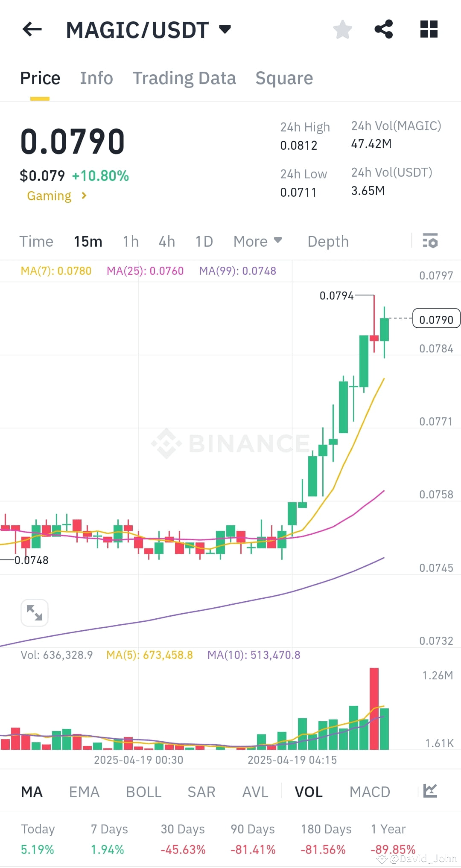Expand the More timeframe dropdown
Screen dimensions: 461x868
(257, 241)
